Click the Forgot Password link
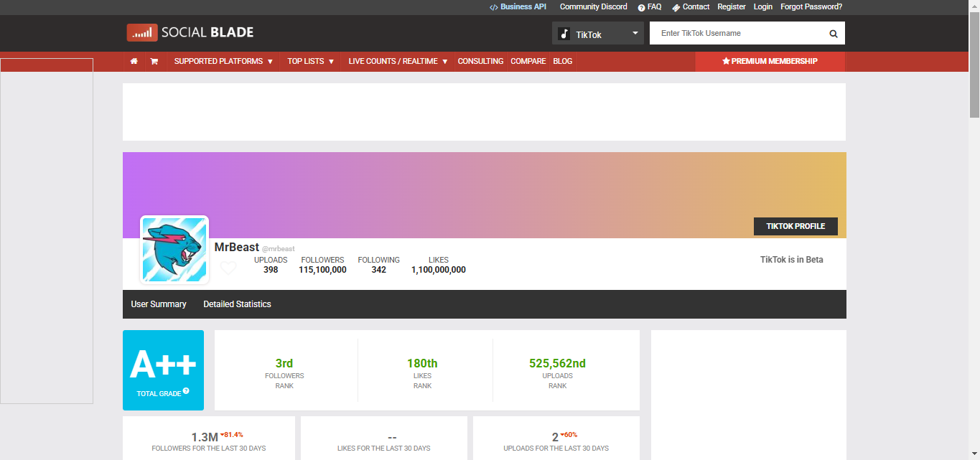This screenshot has width=980, height=460. click(811, 6)
